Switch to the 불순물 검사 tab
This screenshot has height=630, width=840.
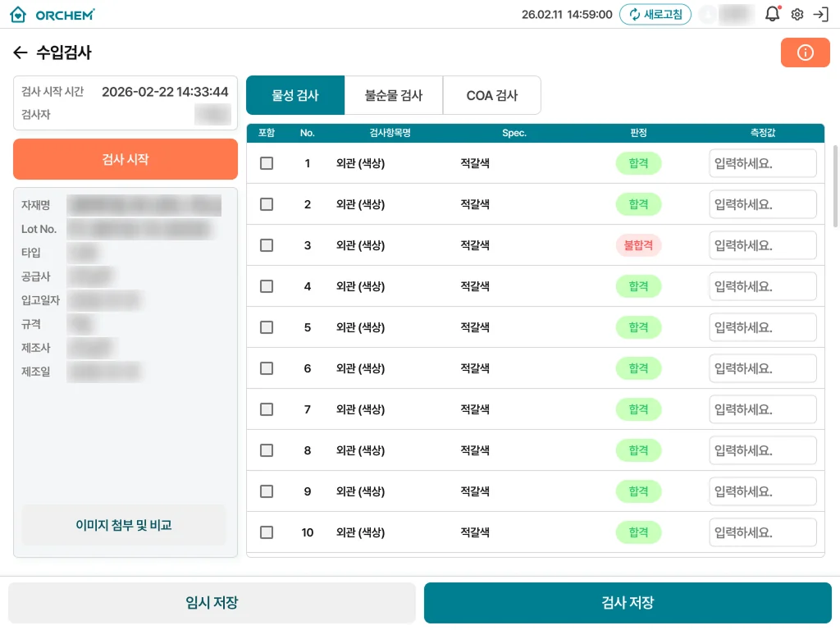click(x=394, y=95)
